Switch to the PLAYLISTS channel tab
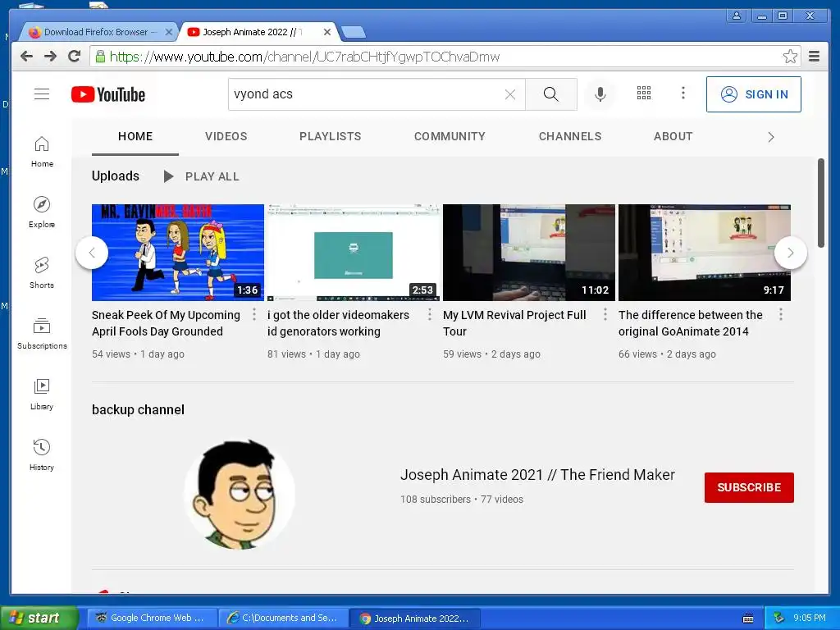Screen dimensions: 840x630 tap(330, 137)
